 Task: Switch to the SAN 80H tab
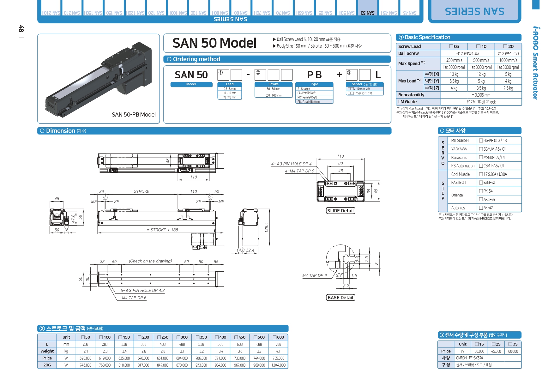coord(220,8)
